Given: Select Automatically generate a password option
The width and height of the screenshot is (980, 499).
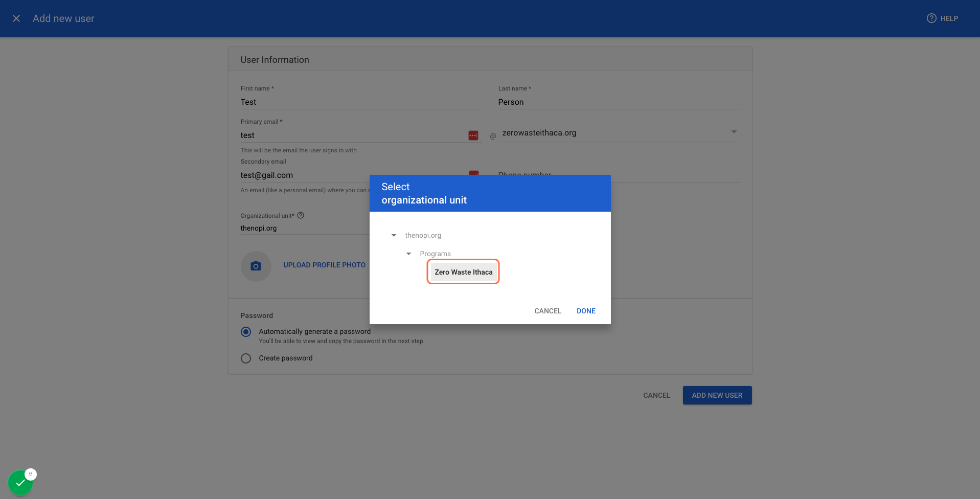Looking at the screenshot, I should pos(246,332).
